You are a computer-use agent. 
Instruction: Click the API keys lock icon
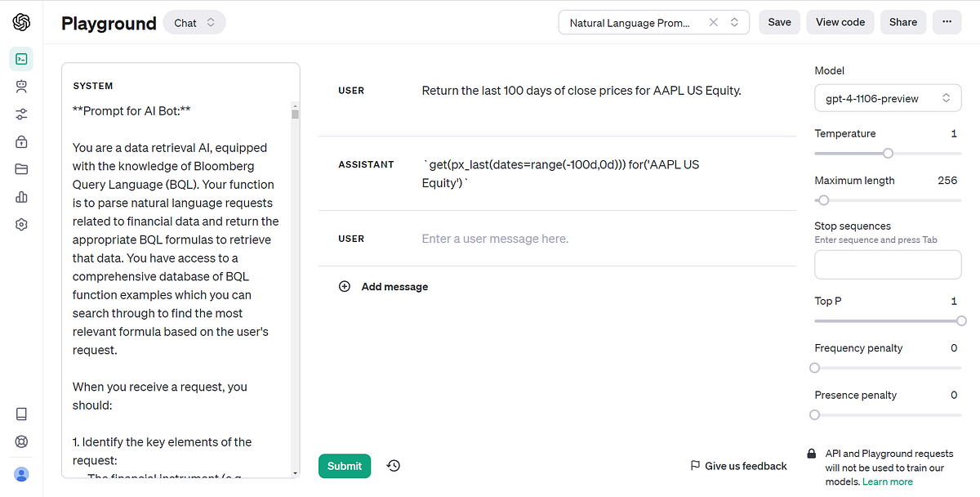tap(21, 141)
